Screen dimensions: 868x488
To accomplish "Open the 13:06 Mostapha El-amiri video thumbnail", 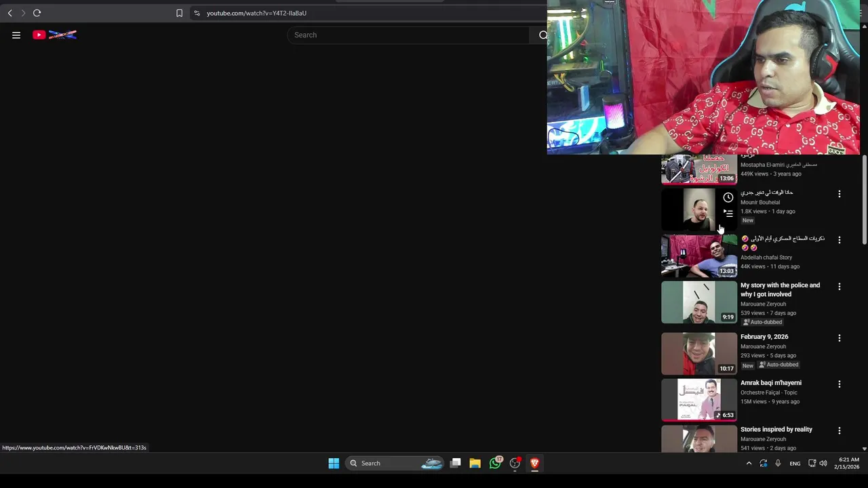I will 699,169.
